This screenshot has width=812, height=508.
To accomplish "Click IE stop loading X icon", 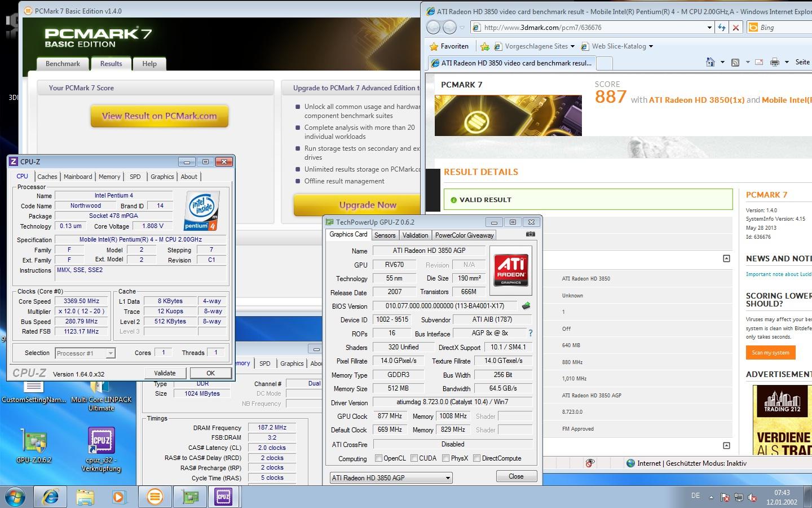I will tap(735, 27).
